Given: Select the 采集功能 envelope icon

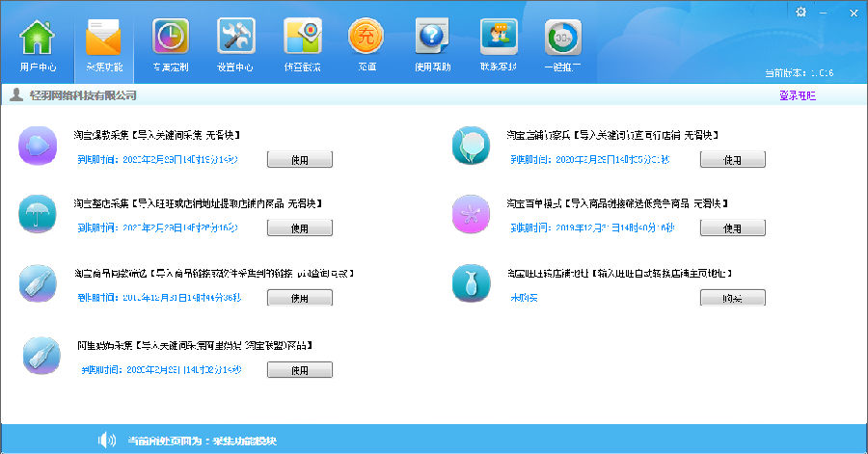Looking at the screenshot, I should click(103, 37).
